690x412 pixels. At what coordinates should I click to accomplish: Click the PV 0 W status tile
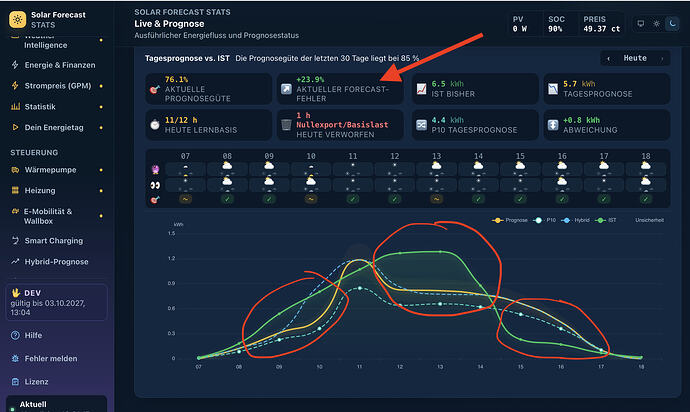pos(523,24)
